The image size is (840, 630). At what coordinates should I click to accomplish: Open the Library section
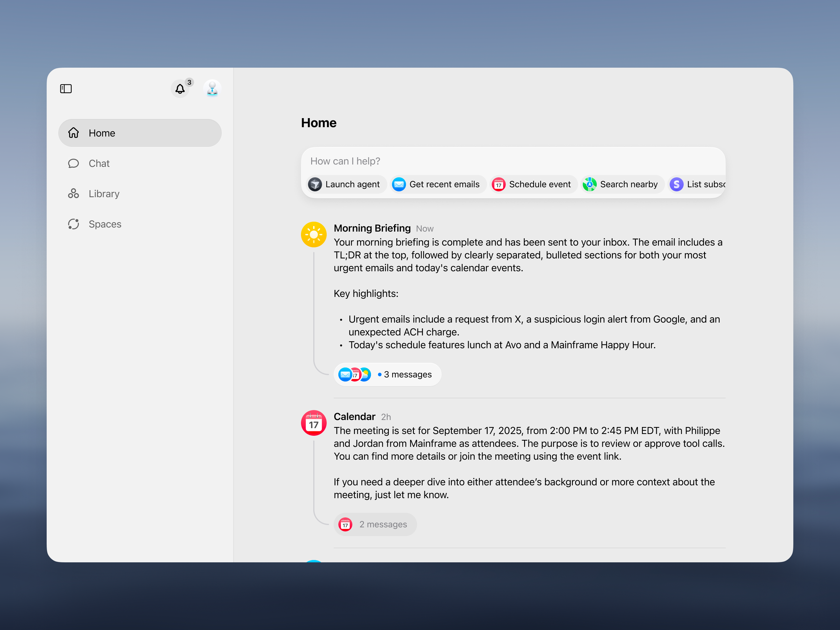click(104, 194)
